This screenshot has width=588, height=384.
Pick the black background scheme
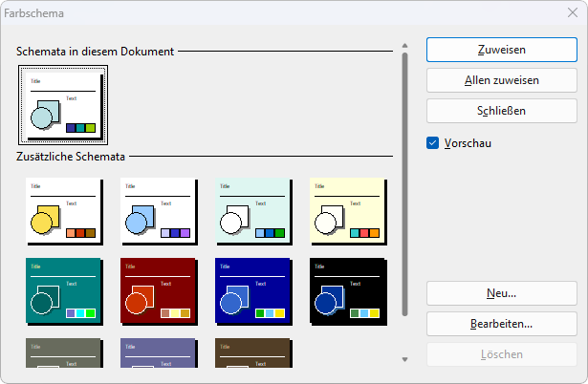348,292
